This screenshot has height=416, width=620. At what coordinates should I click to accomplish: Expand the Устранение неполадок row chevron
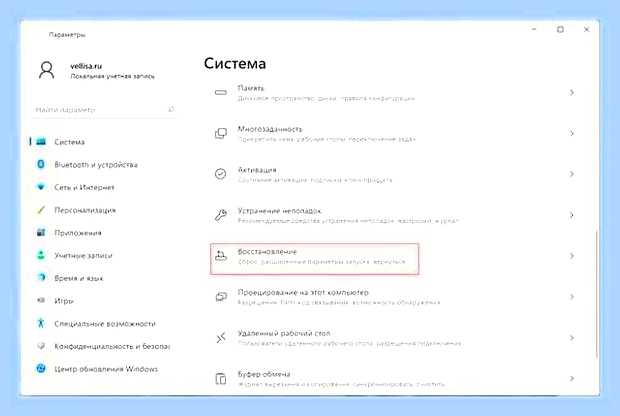tap(572, 215)
